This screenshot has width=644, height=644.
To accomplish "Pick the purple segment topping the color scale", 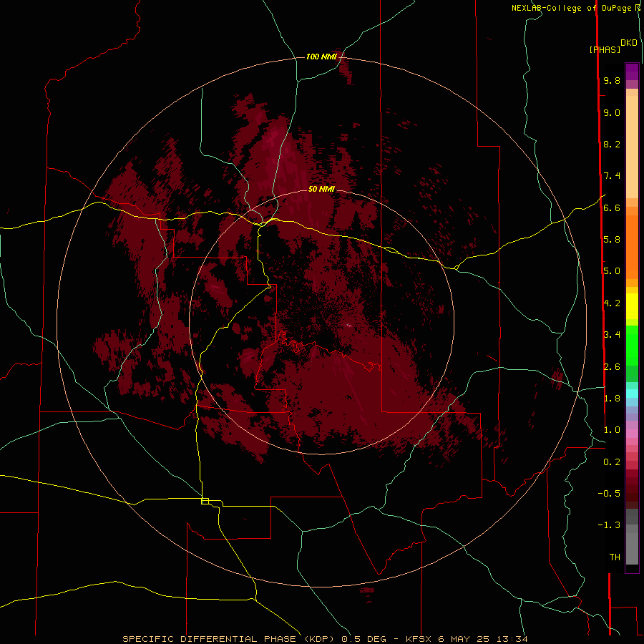I will [x=632, y=72].
